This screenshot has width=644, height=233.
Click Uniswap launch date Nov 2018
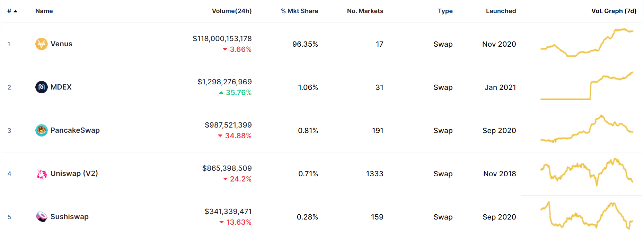click(500, 174)
